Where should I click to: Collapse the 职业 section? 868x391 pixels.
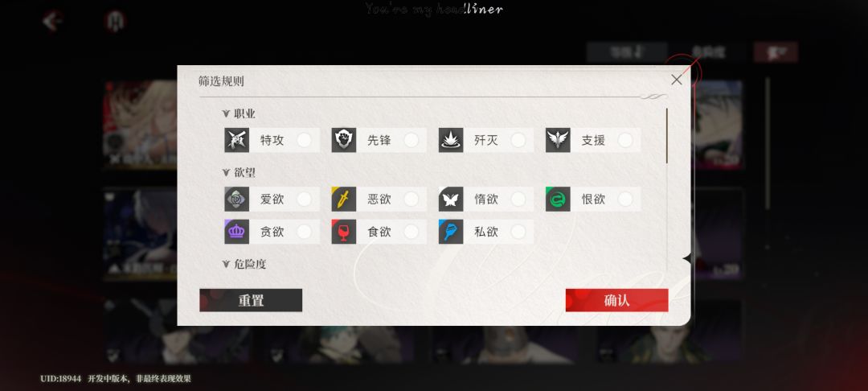point(226,113)
